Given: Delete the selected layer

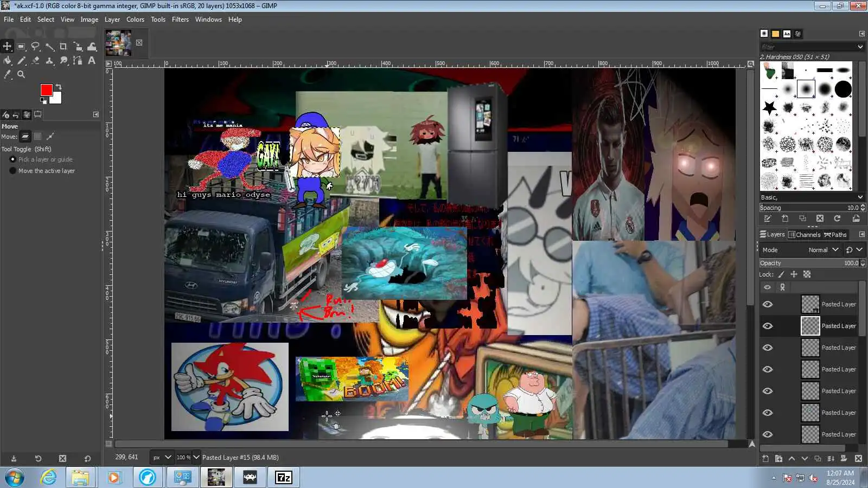Looking at the screenshot, I should coord(858,459).
